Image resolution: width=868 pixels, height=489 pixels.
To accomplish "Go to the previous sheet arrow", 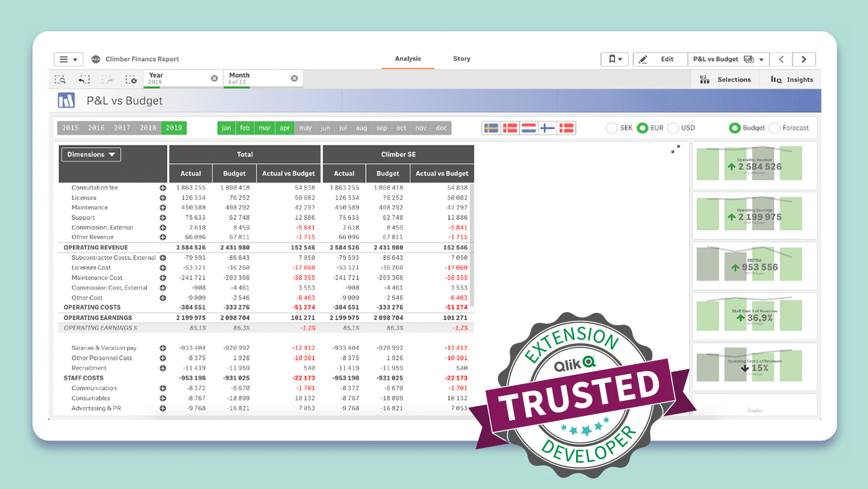I will point(781,60).
